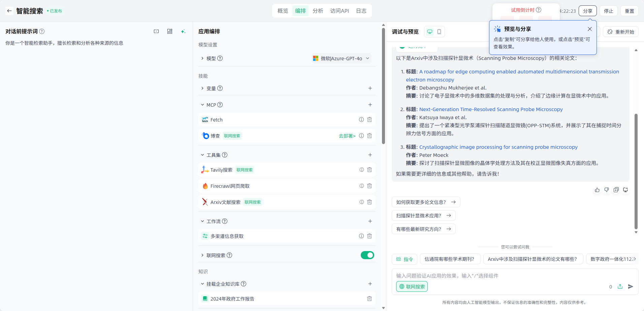Screen dimensions: 644x311
Task: Open the Azure-GPT-4o model dropdown
Action: (x=341, y=58)
